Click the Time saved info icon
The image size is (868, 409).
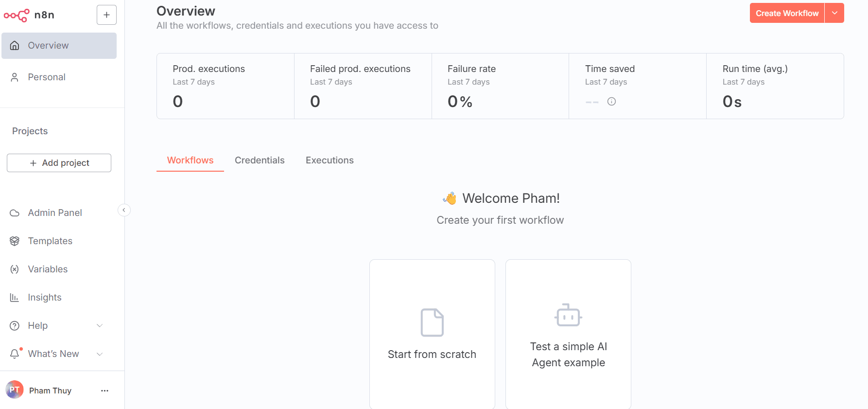611,102
